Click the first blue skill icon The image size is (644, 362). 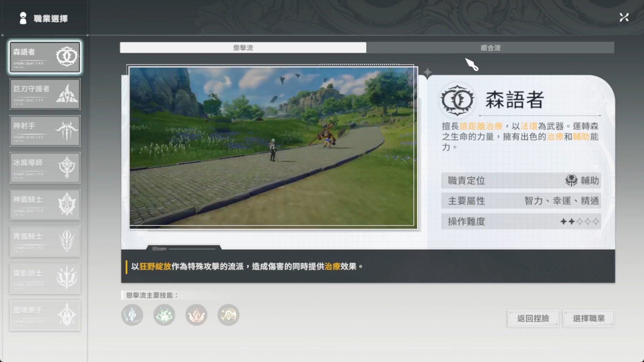click(x=132, y=315)
